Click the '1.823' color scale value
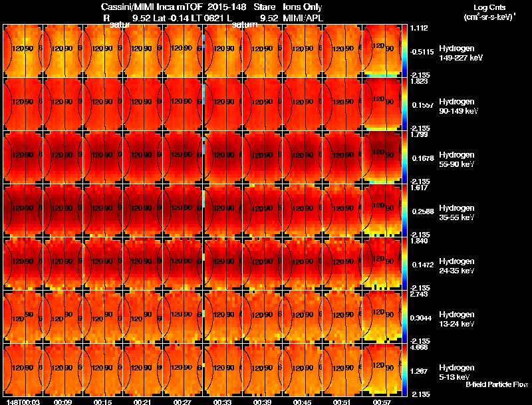 (419, 81)
